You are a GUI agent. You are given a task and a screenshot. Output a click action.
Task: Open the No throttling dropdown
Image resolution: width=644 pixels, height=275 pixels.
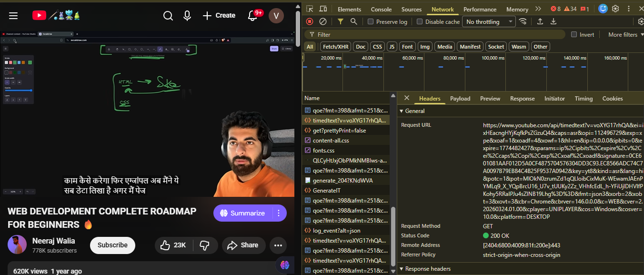(490, 21)
